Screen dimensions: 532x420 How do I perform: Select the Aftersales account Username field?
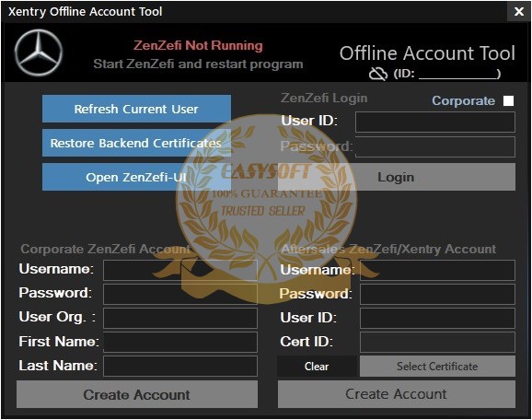click(437, 270)
